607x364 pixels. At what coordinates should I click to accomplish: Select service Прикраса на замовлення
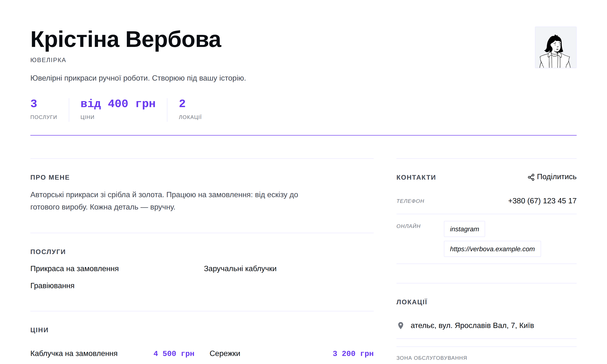click(x=74, y=268)
